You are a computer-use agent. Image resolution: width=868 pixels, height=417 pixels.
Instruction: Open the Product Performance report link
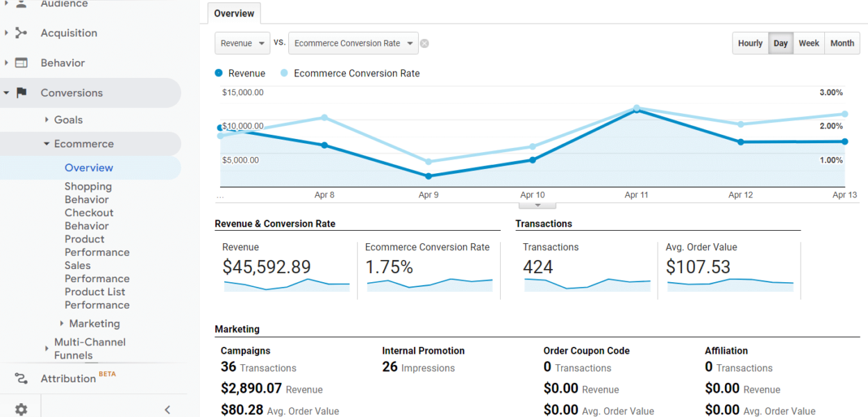tap(97, 245)
